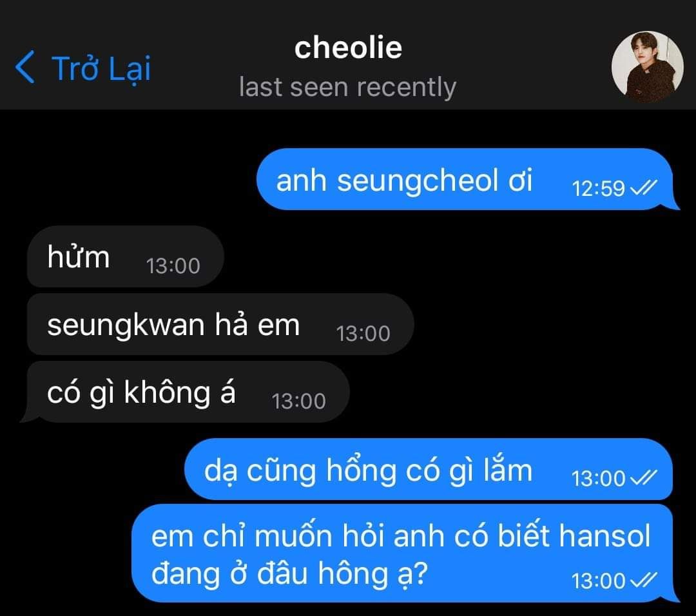Select the 'anh seungcheol ơi' message bubble

(465, 179)
